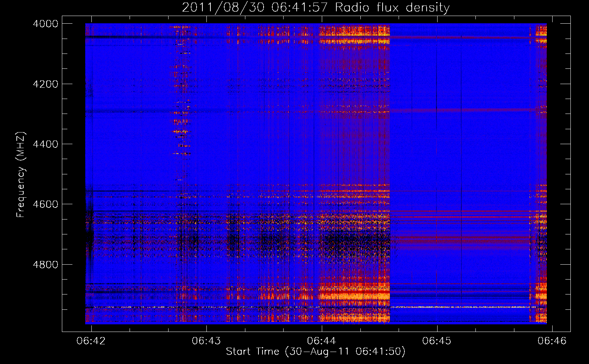Click the 06:44 time axis label
Screen dimensions: 589x364
(321, 341)
